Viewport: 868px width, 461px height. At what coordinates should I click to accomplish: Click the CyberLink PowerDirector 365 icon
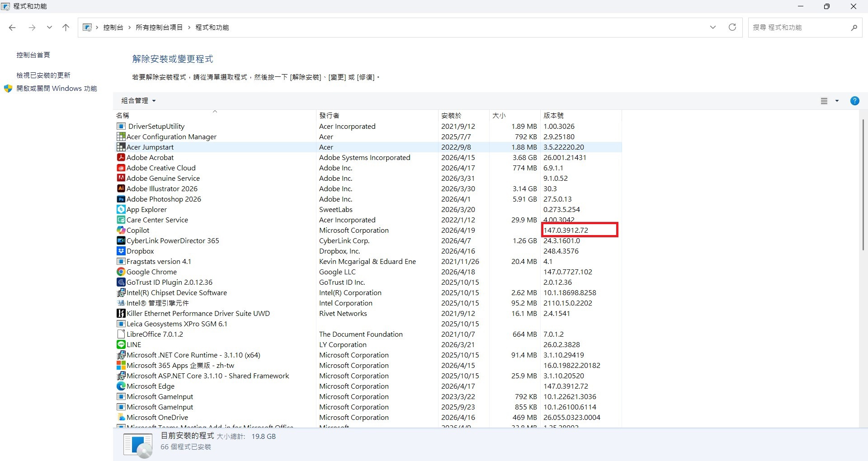coord(121,240)
